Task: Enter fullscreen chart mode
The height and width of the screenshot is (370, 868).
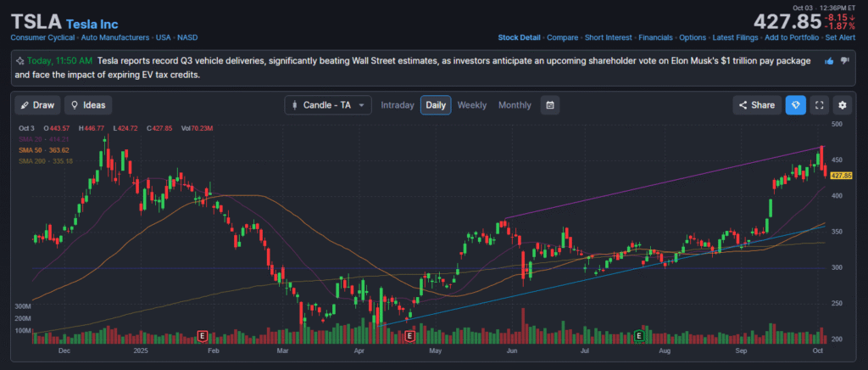Action: (x=819, y=105)
